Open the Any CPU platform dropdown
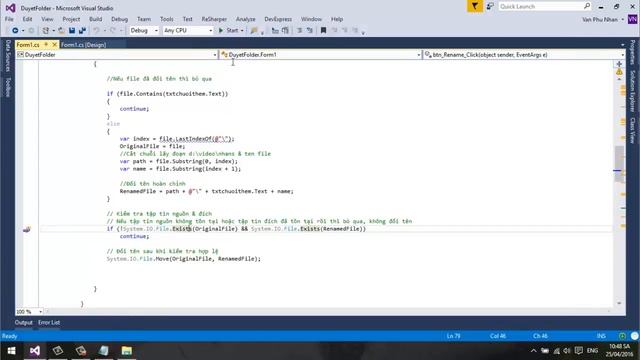The image size is (640, 360). click(188, 31)
